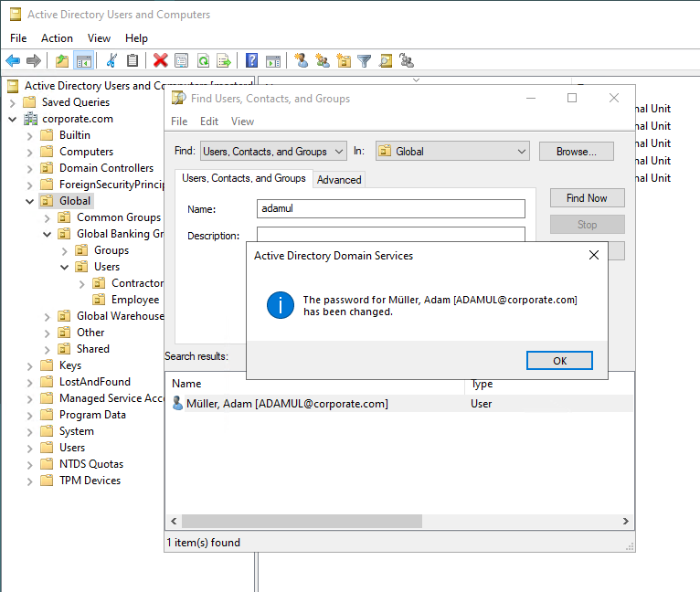Expand the TPM Devices node

29,481
